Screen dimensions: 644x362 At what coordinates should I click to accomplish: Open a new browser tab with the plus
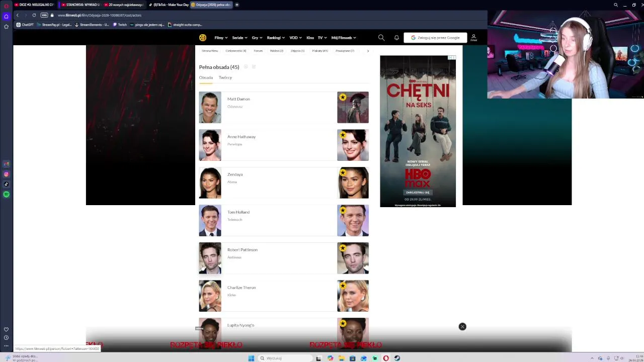237,5
